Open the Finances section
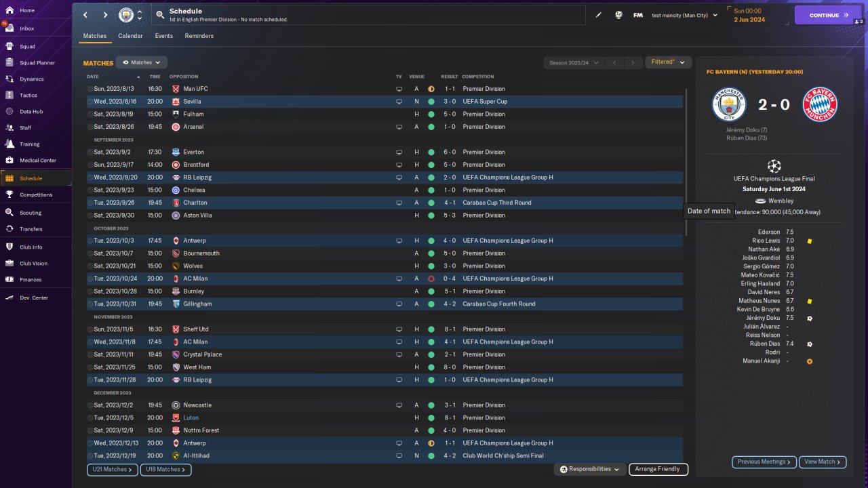Viewport: 868px width, 488px height. [x=31, y=280]
